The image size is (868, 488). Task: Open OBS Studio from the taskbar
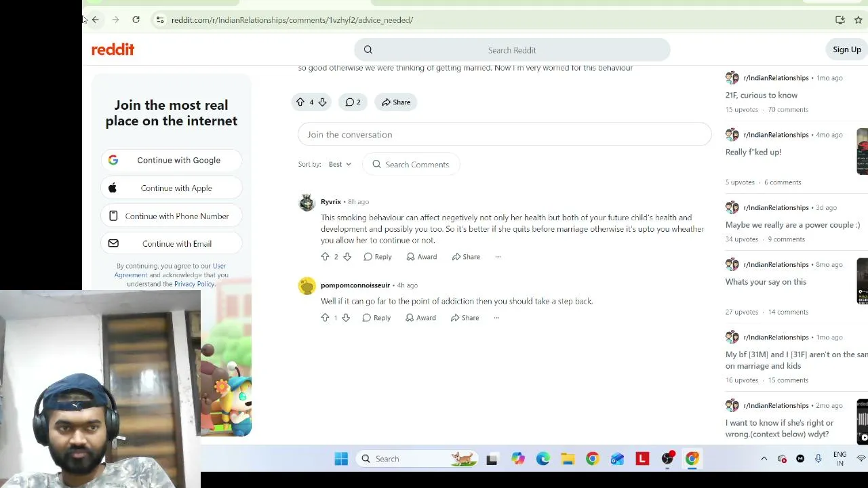668,459
